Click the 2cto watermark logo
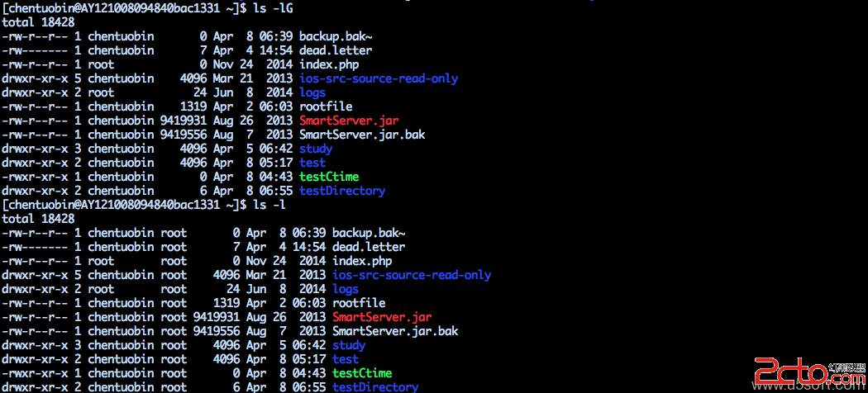This screenshot has height=393, width=868. coord(810,372)
